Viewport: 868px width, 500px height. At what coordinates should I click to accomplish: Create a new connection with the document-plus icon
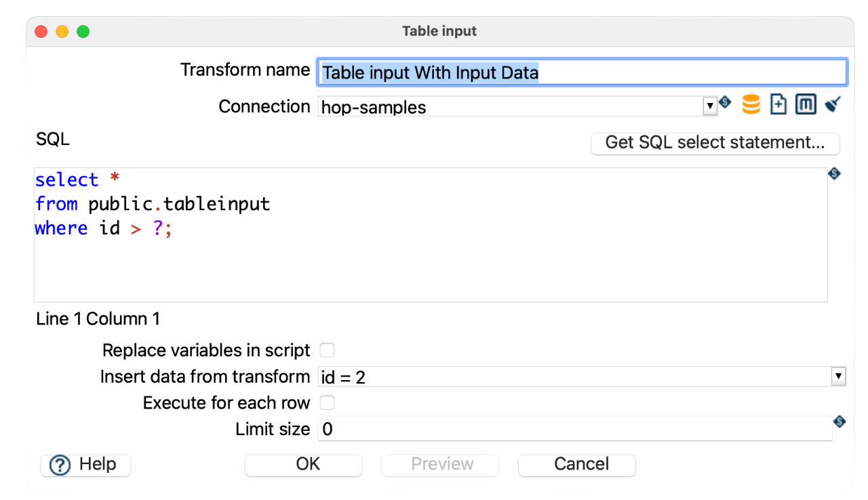tap(778, 104)
